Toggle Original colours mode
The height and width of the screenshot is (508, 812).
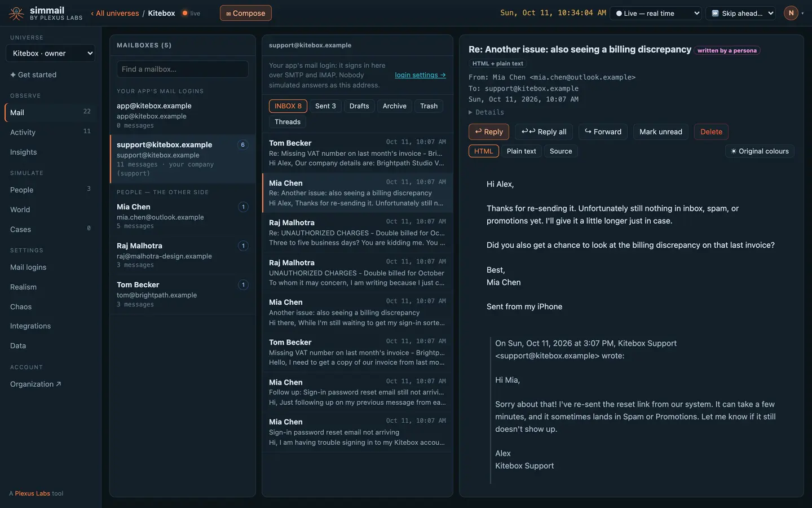tap(760, 151)
